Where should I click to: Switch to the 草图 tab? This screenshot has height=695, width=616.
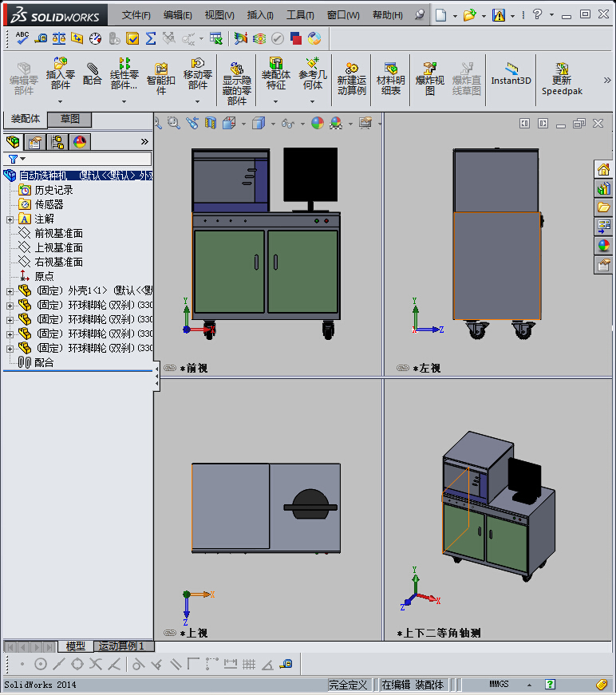[69, 119]
